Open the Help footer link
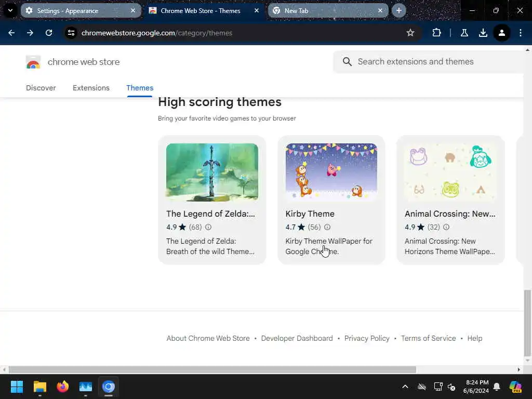 coord(475,338)
